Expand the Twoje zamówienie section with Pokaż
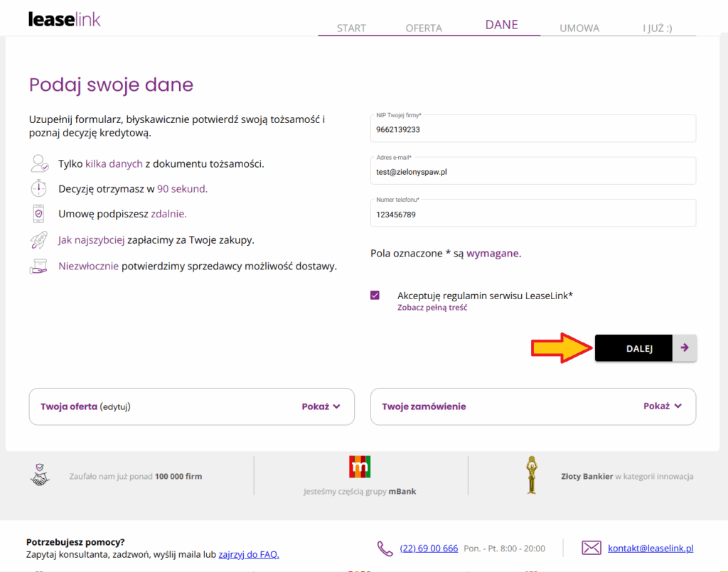Viewport: 728px width, 572px height. (x=663, y=406)
